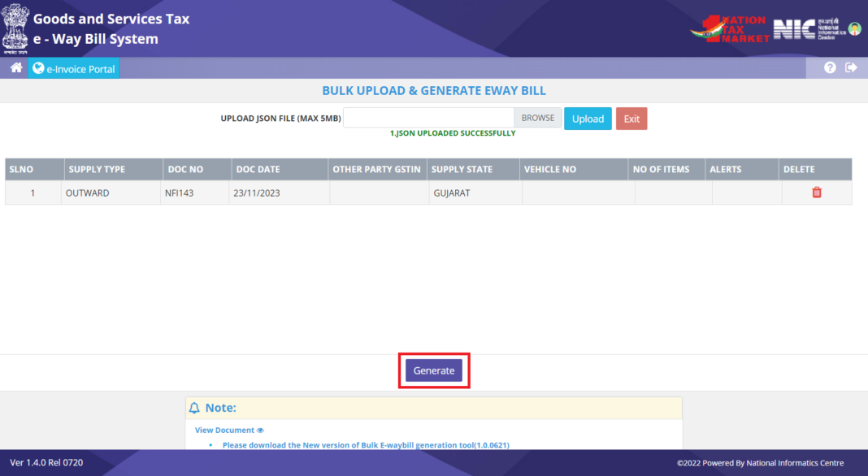Click the Exit button
Image resolution: width=868 pixels, height=476 pixels.
pos(631,117)
